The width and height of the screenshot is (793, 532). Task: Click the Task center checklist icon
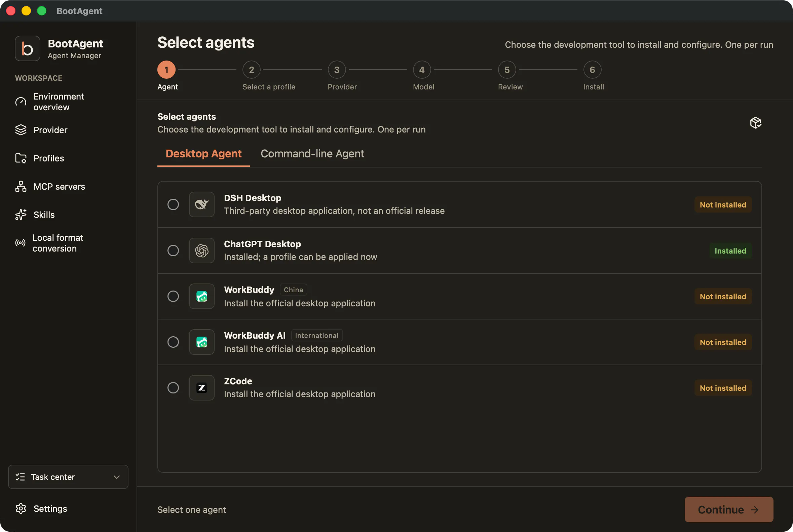click(21, 477)
